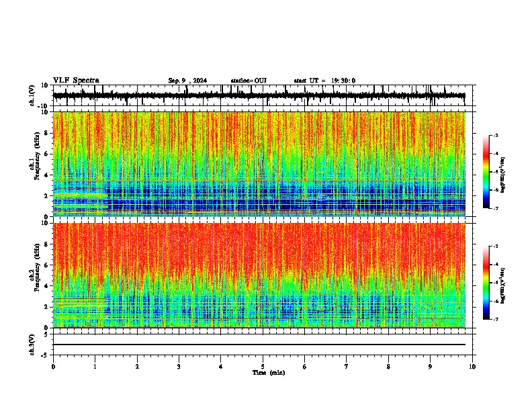Click the 'Time (min)' axis label
This screenshot has height=411, width=532.
coord(269,373)
